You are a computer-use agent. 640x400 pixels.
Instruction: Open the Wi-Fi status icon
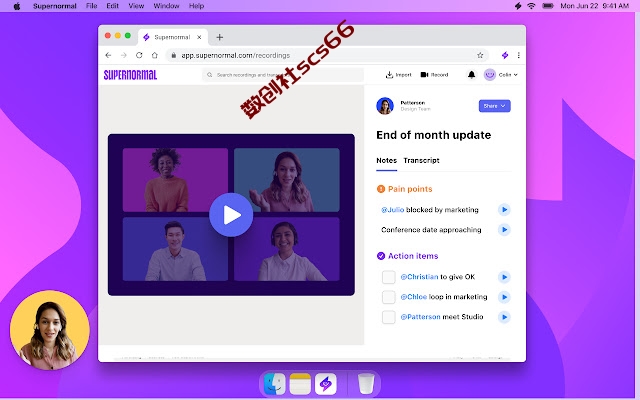coord(531,6)
